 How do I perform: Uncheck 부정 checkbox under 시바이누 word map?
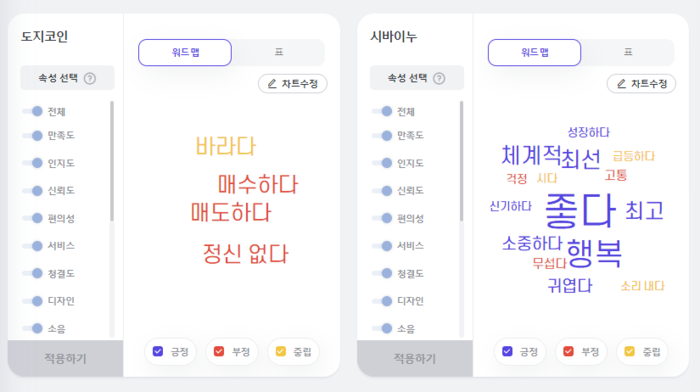568,351
